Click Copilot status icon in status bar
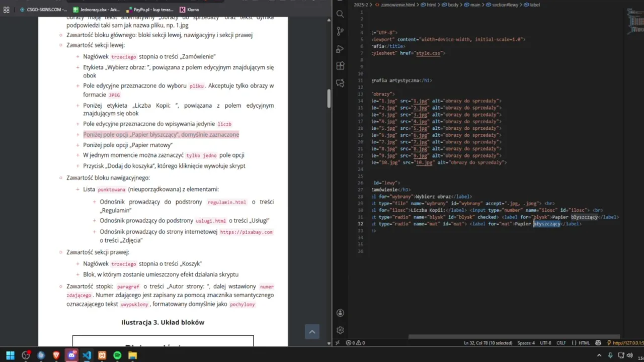Viewport: 644px width, 362px height. tap(598, 343)
